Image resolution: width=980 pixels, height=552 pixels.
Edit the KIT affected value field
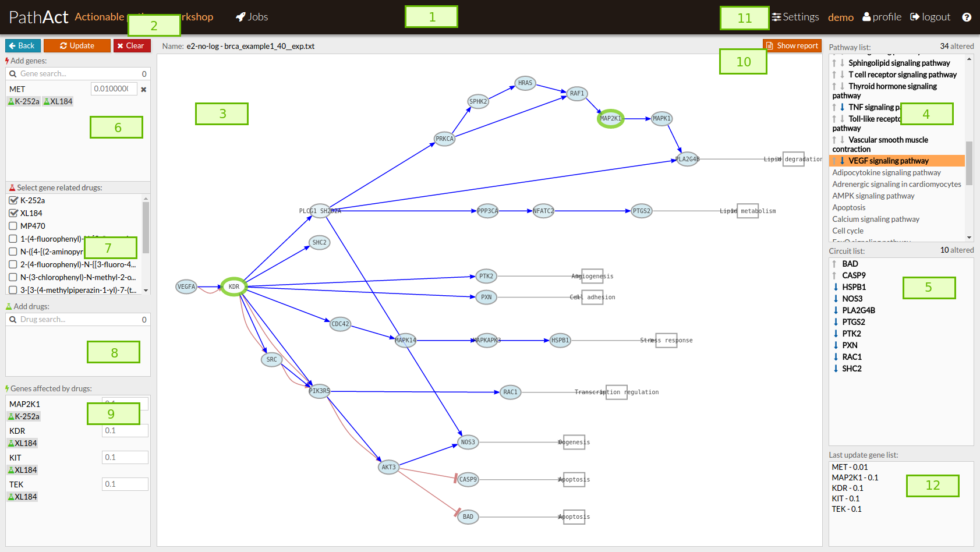(125, 457)
